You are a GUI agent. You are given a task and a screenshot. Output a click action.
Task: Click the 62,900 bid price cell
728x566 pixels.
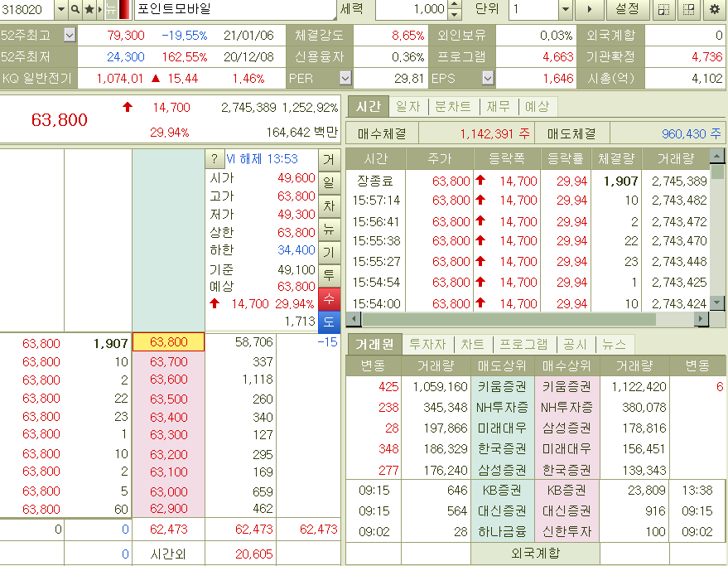[168, 508]
